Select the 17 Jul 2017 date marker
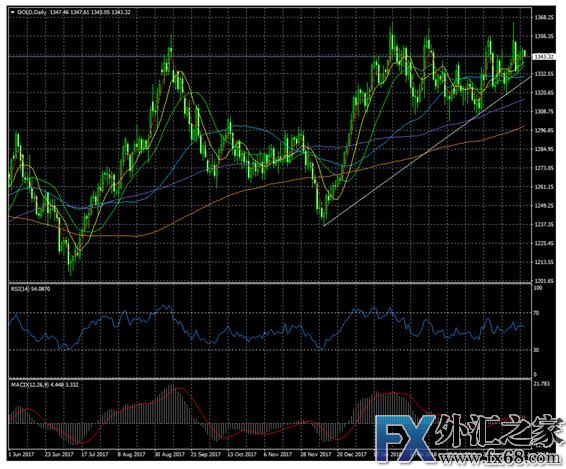 pyautogui.click(x=94, y=454)
